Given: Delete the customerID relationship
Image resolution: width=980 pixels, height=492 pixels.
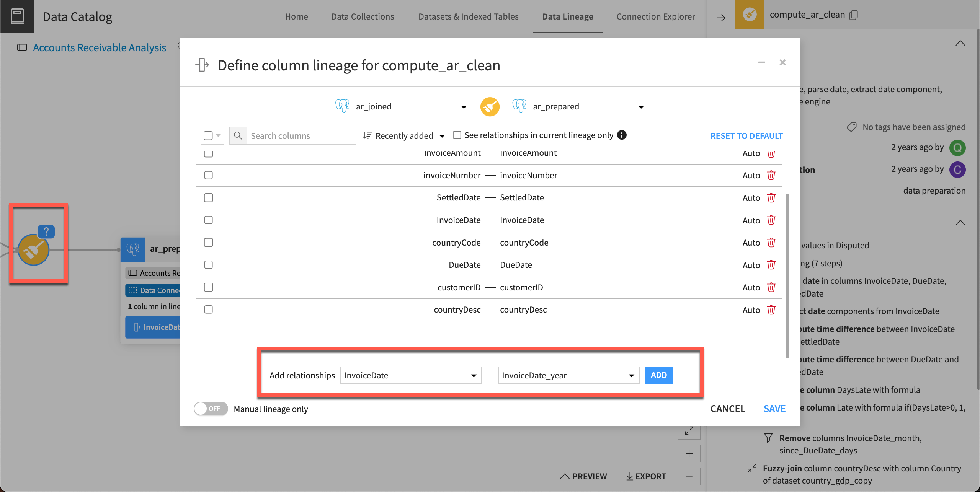Looking at the screenshot, I should point(771,287).
